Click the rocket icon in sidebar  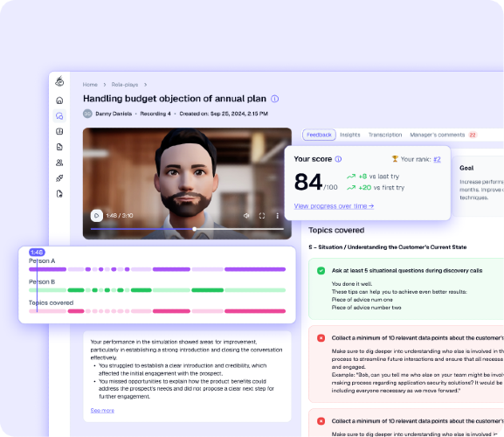pos(59,178)
